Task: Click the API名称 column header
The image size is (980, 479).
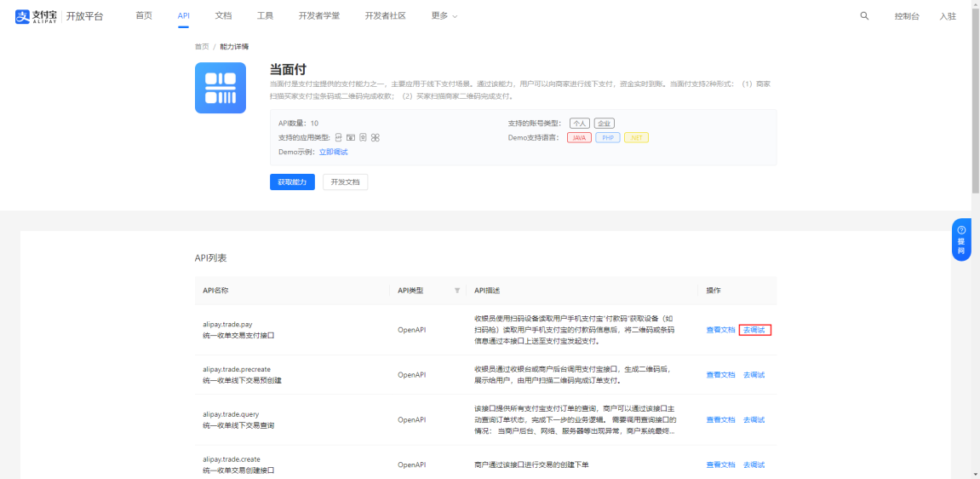Action: pyautogui.click(x=215, y=290)
